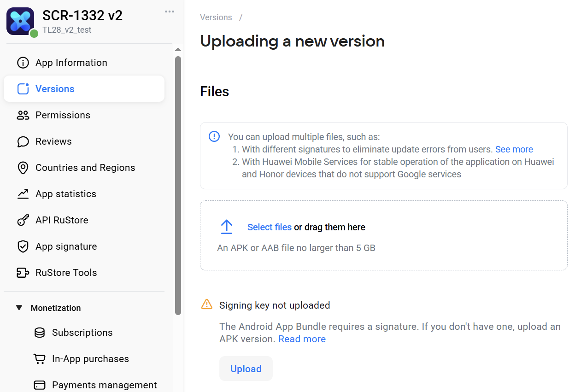575x392 pixels.
Task: Navigate to Versions breadcrumb
Action: click(216, 18)
